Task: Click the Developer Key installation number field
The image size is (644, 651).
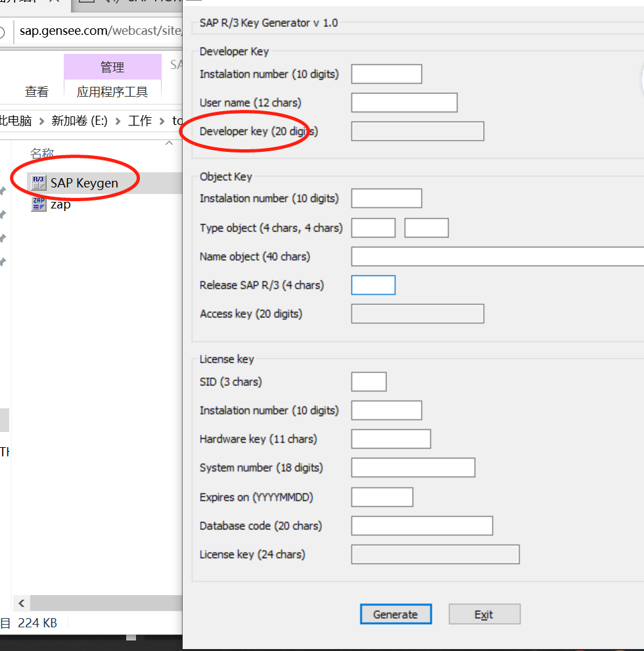Action: tap(386, 74)
